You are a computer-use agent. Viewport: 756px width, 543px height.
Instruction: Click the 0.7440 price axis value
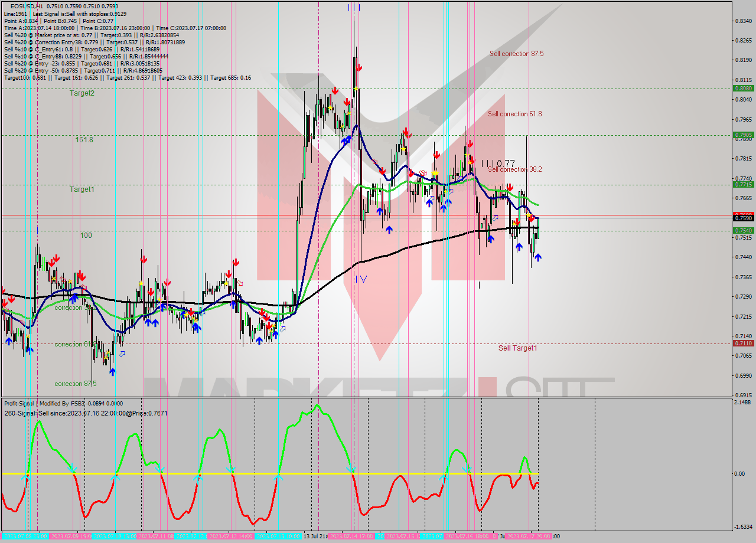tap(743, 257)
